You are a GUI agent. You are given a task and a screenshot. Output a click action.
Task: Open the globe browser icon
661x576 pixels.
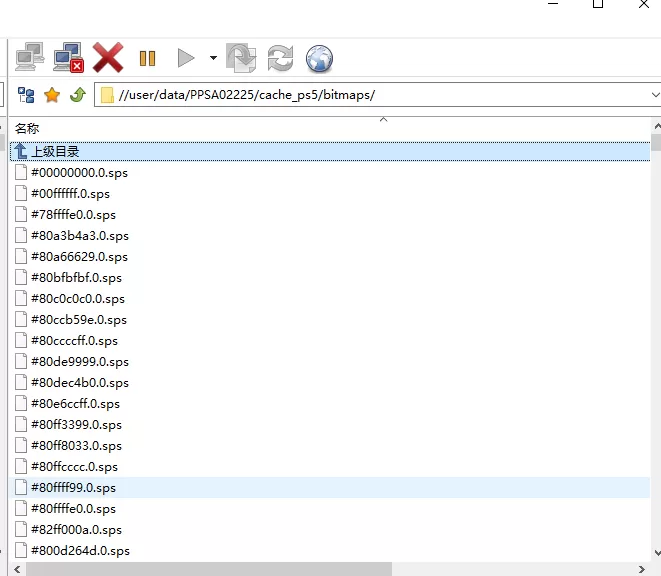point(319,58)
